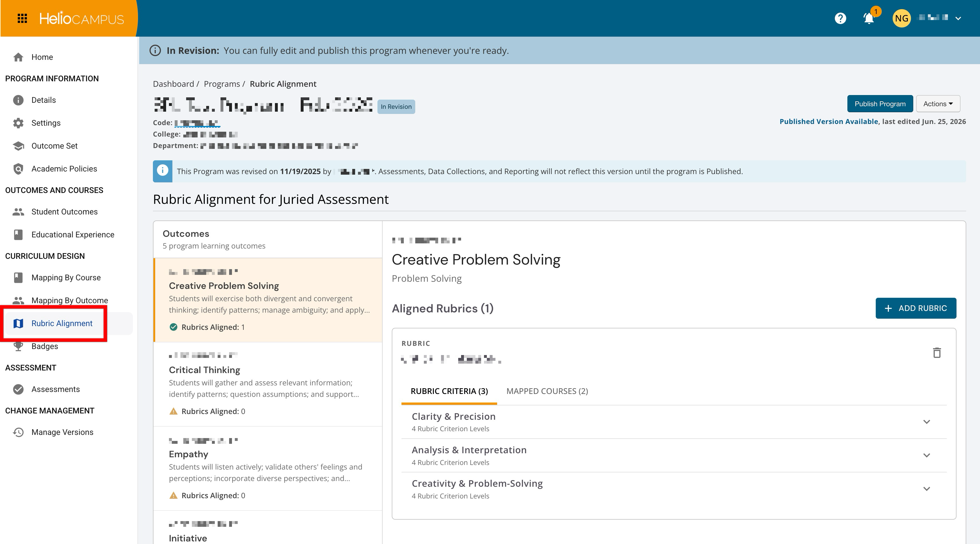The image size is (980, 544).
Task: Expand the user account menu chevron
Action: click(x=958, y=18)
